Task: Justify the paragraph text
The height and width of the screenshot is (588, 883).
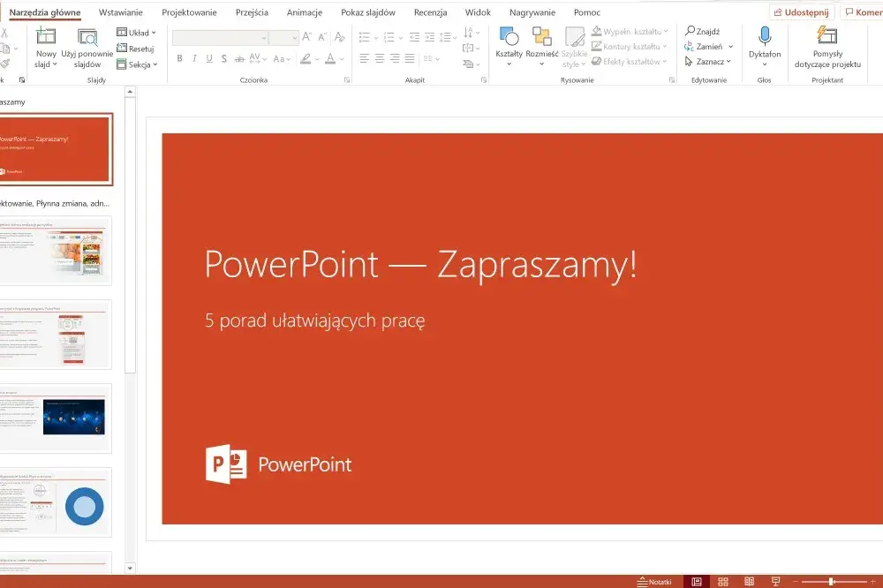Action: 410,58
